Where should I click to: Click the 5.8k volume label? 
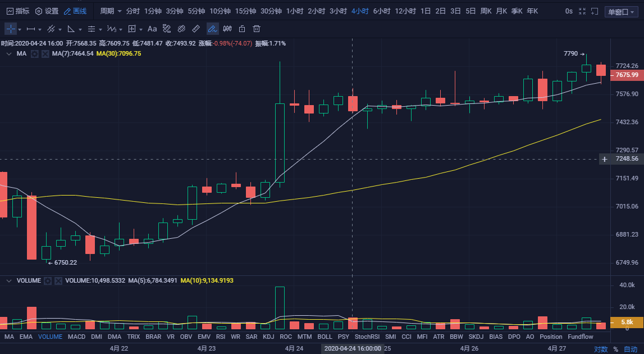627,323
